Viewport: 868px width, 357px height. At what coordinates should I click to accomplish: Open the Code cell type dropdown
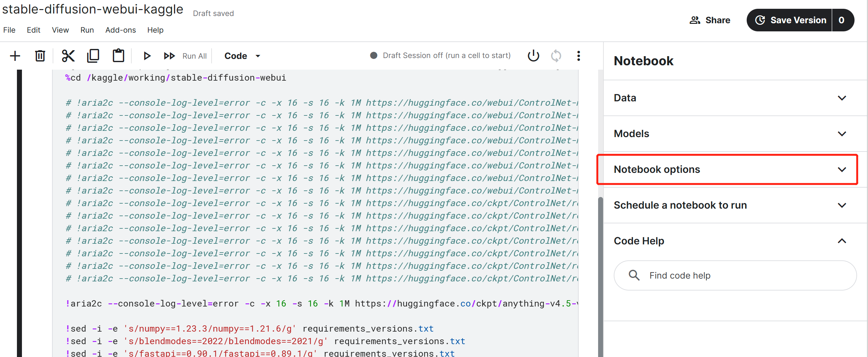tap(242, 56)
